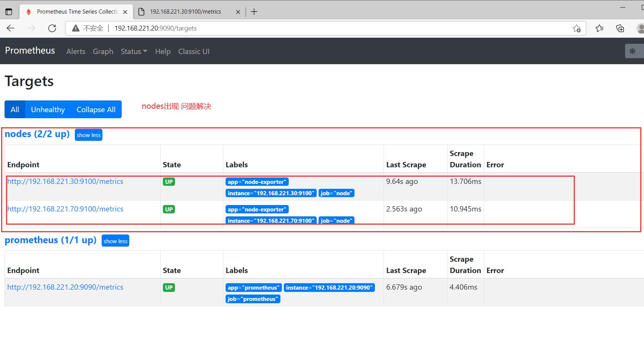Open a new tab with plus icon

click(x=254, y=12)
